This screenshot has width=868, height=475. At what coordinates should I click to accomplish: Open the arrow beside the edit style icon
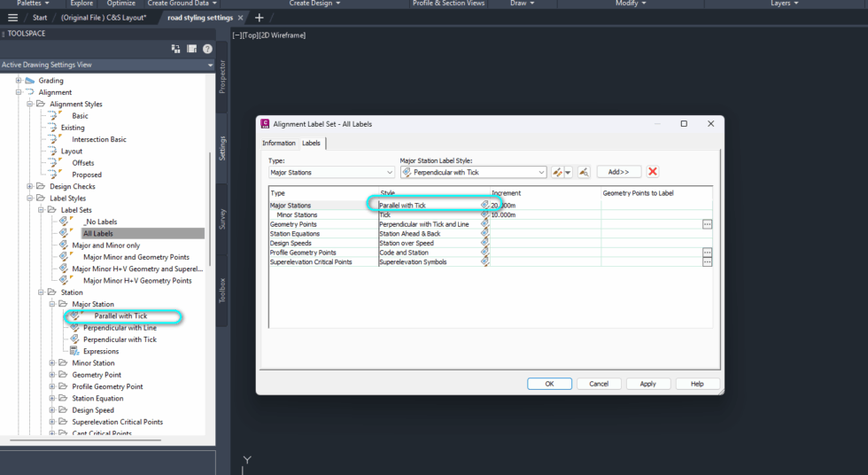568,172
